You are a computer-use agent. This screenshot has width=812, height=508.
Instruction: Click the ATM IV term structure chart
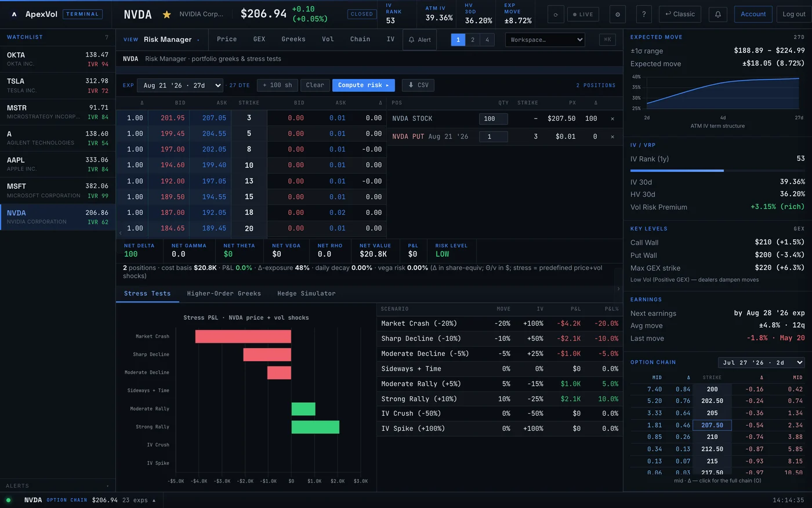coord(717,96)
